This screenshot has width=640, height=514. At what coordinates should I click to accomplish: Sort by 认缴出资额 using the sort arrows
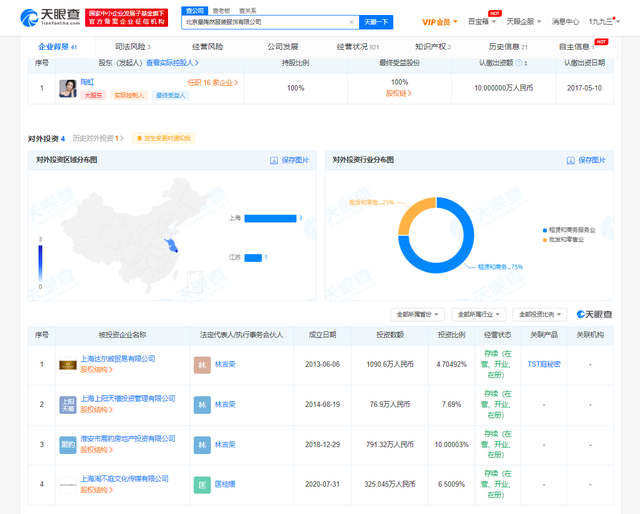[x=526, y=63]
